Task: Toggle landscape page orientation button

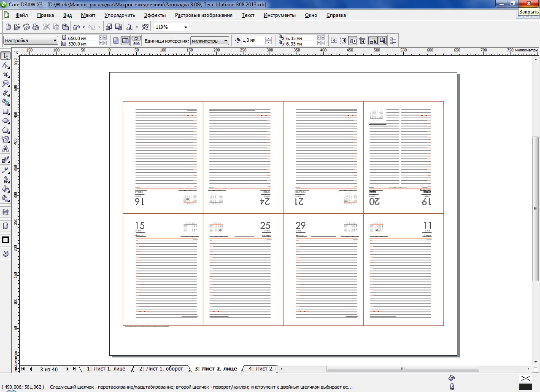Action: tap(125, 40)
